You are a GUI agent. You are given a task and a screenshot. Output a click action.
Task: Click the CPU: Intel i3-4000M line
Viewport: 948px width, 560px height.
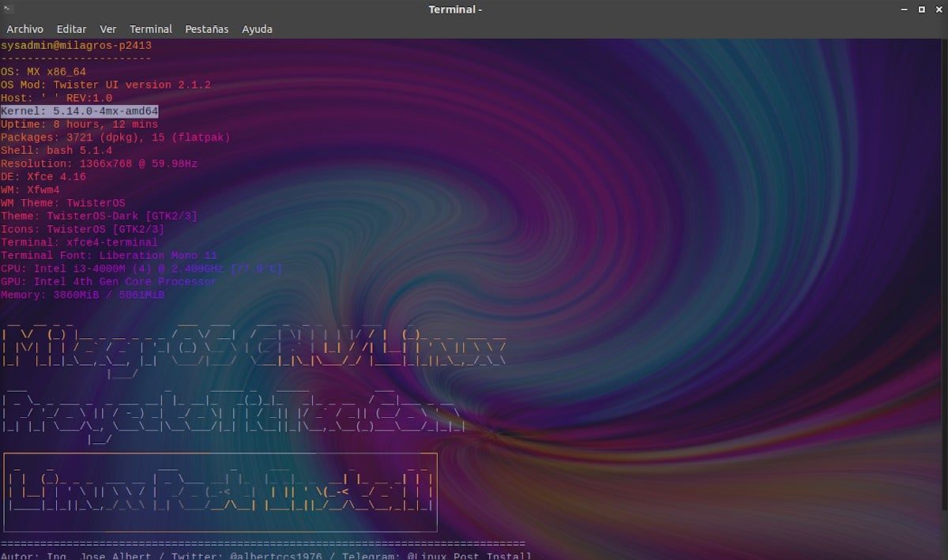click(x=141, y=269)
